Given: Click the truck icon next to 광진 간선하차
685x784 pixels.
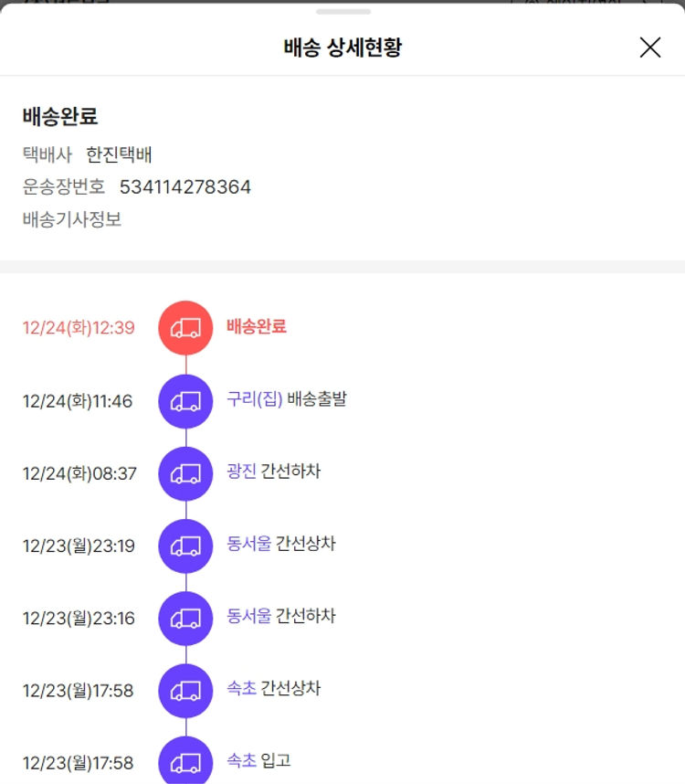Looking at the screenshot, I should tap(185, 473).
